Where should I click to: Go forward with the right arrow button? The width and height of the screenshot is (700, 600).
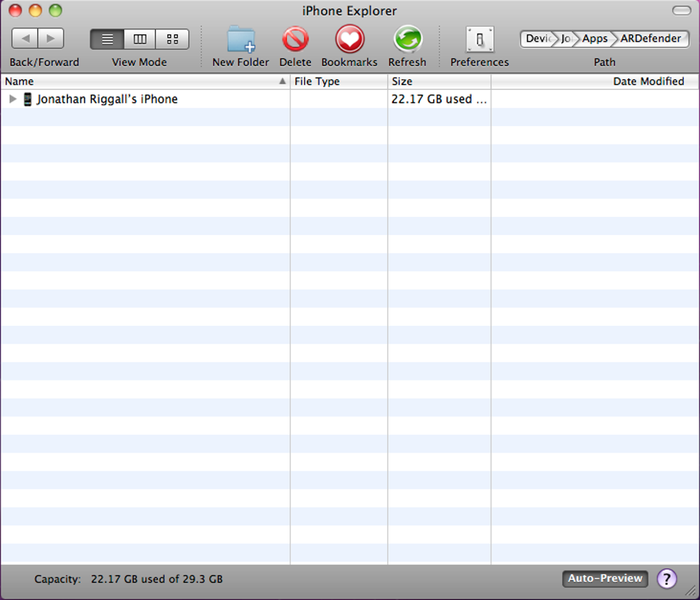click(x=51, y=39)
